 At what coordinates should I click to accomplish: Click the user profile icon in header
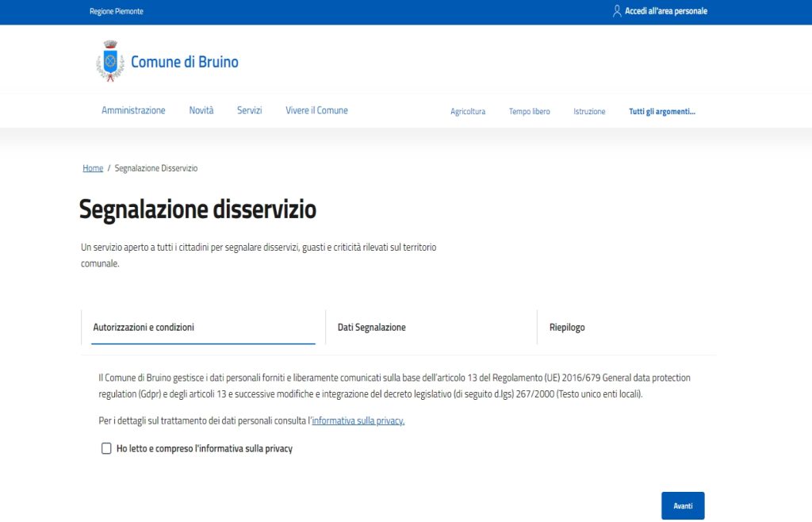(x=617, y=11)
